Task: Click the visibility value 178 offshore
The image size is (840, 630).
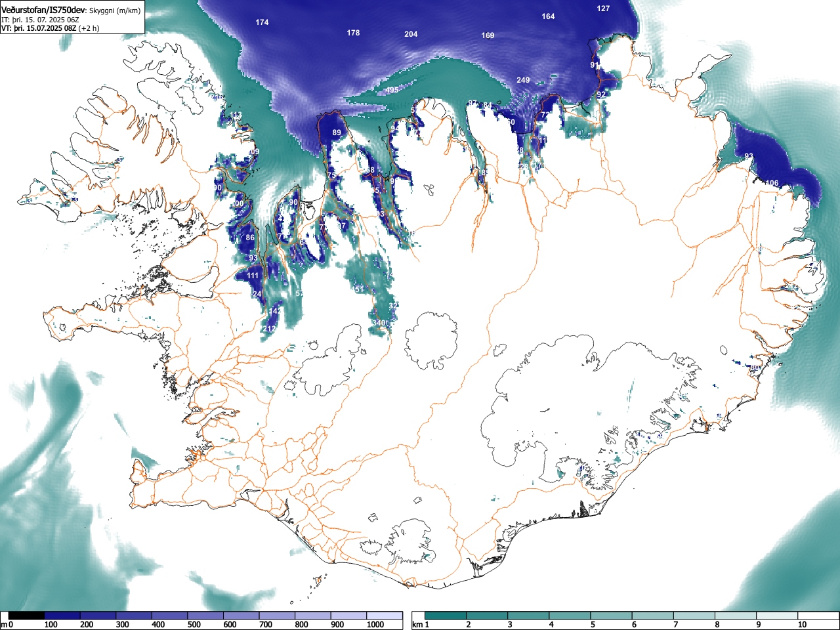Action: 353,33
